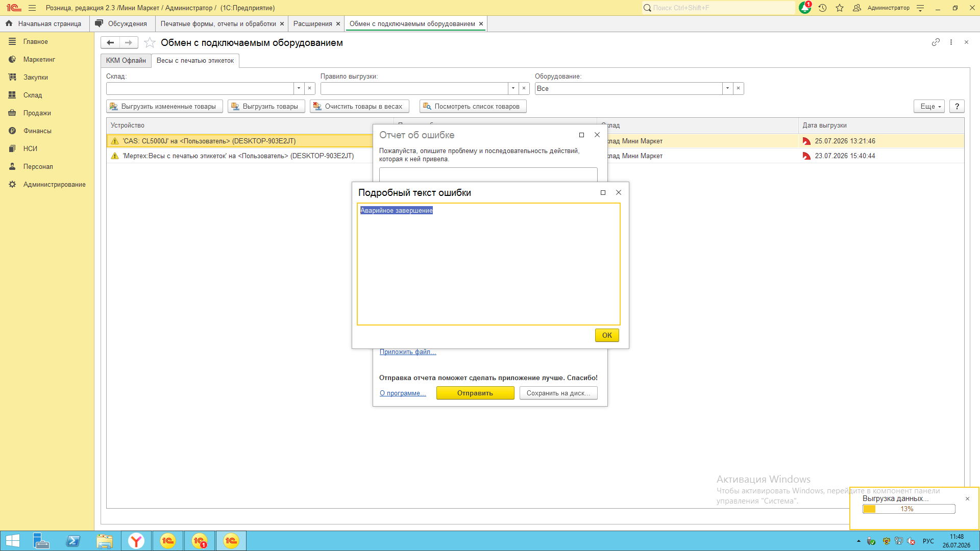Image resolution: width=980 pixels, height=551 pixels.
Task: Open the Еще dropdown menu
Action: [929, 107]
